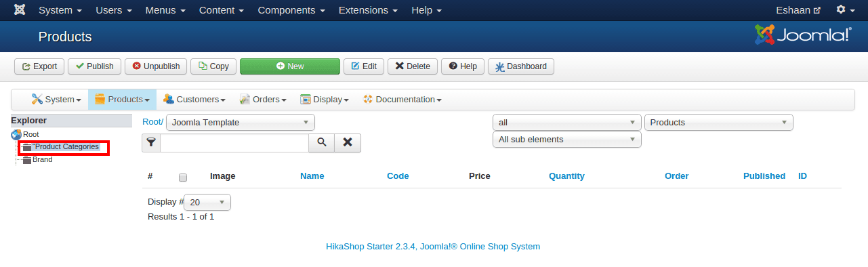The width and height of the screenshot is (868, 267).
Task: Sort by the Published column header
Action: [764, 176]
